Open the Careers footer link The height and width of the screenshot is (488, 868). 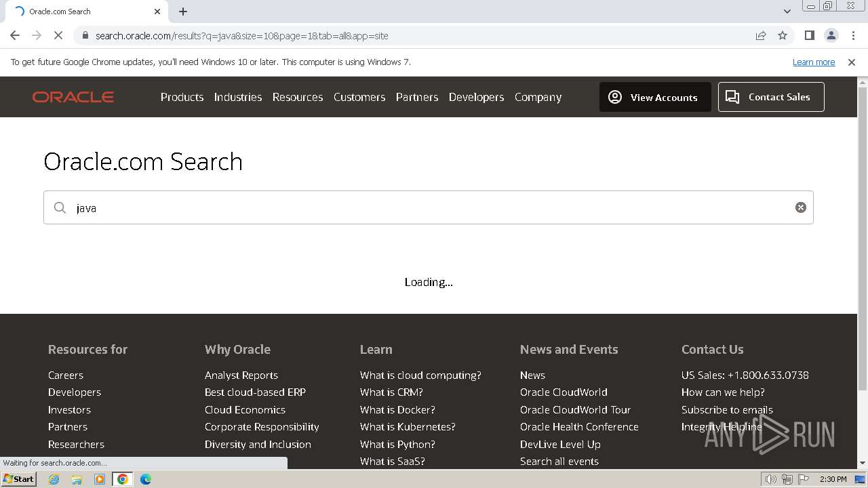pyautogui.click(x=66, y=375)
